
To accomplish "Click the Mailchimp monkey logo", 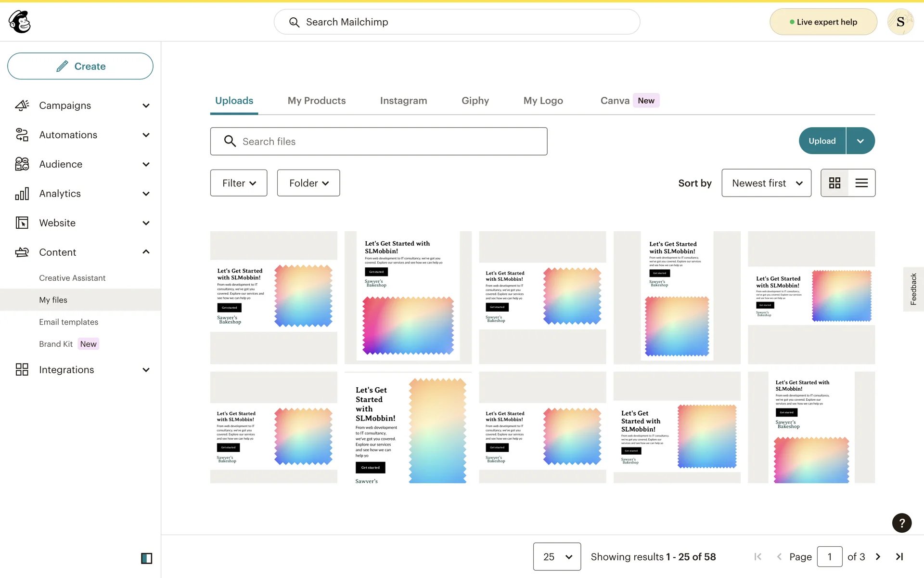I will click(20, 22).
